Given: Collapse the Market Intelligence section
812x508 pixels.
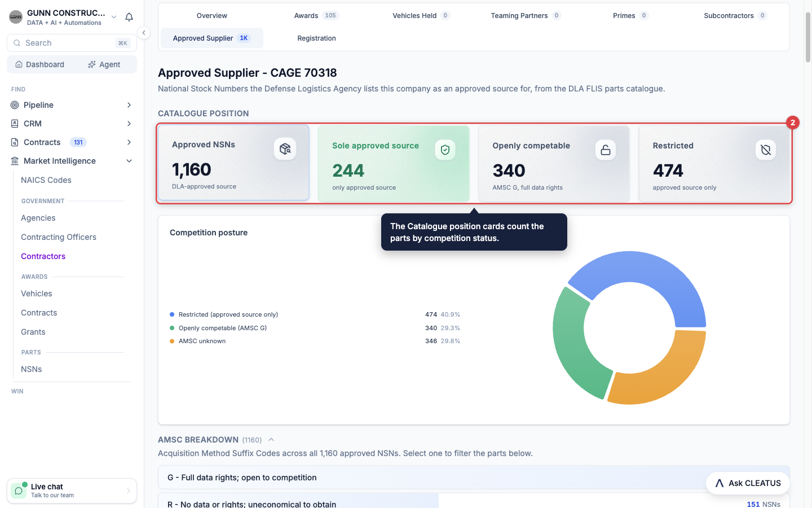Looking at the screenshot, I should point(129,161).
